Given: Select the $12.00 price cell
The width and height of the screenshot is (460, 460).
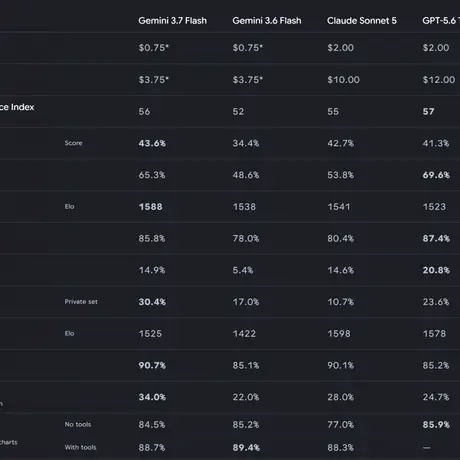Looking at the screenshot, I should pyautogui.click(x=439, y=80).
